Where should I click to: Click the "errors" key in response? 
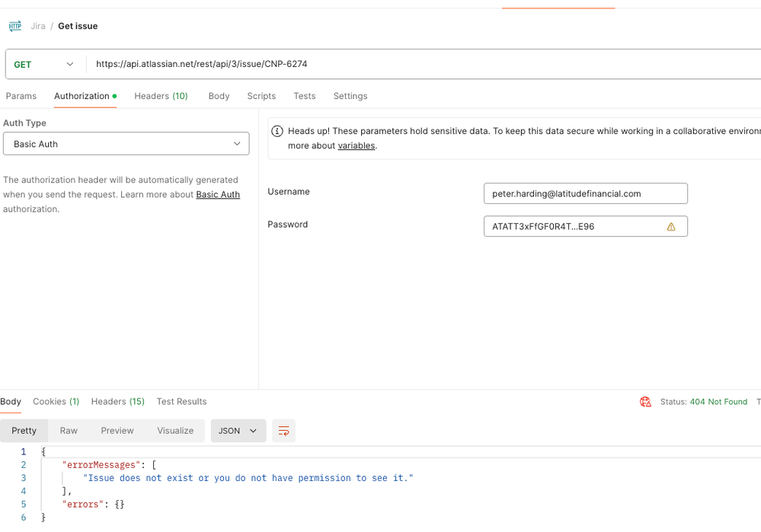[82, 504]
